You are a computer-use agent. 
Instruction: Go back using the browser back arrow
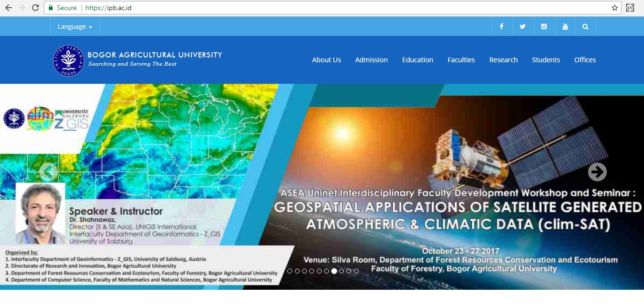[8, 8]
